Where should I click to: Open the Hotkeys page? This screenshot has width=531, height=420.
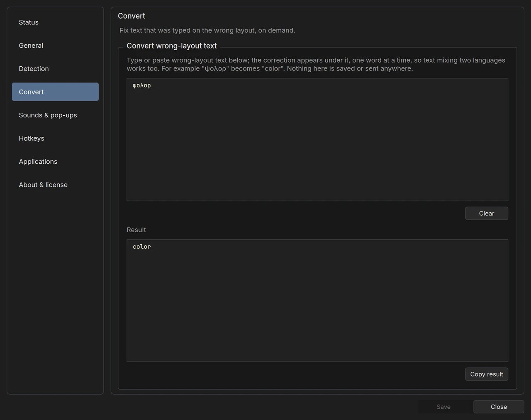[55, 138]
